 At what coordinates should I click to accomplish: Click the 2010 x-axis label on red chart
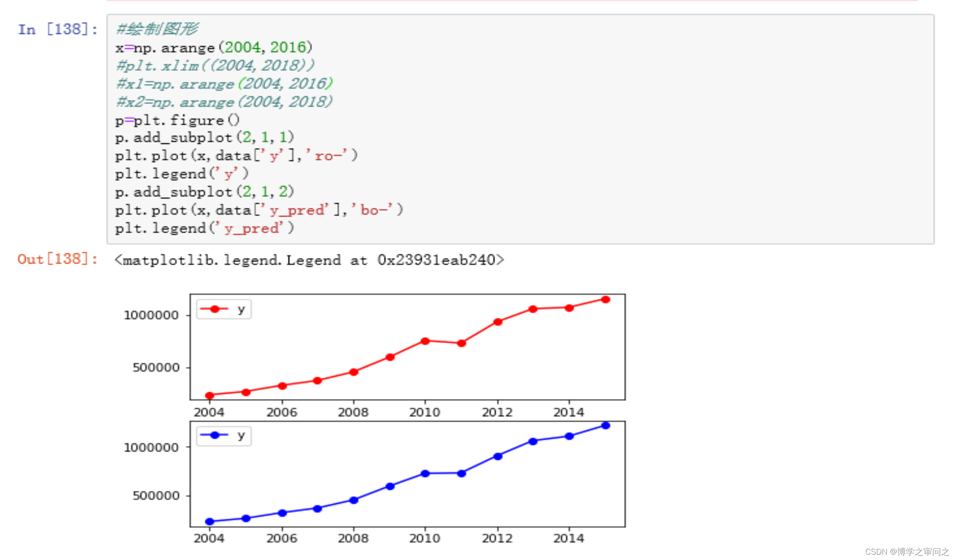(x=425, y=412)
